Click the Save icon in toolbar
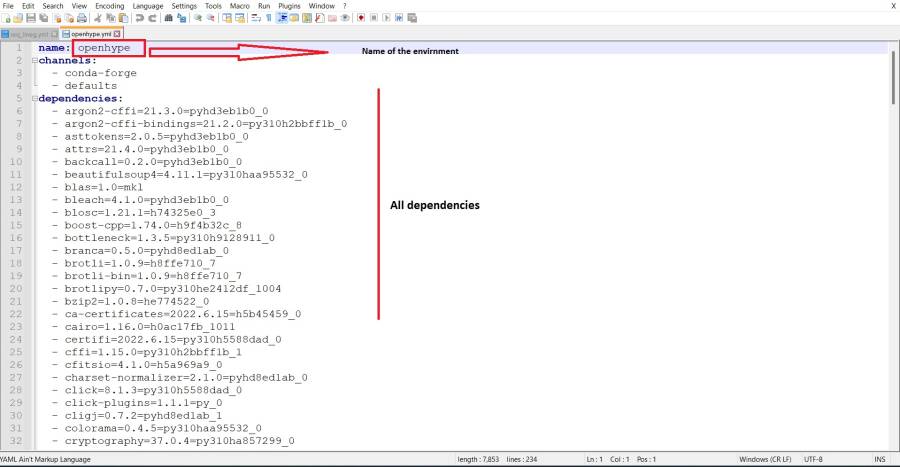The width and height of the screenshot is (900, 467). click(30, 18)
